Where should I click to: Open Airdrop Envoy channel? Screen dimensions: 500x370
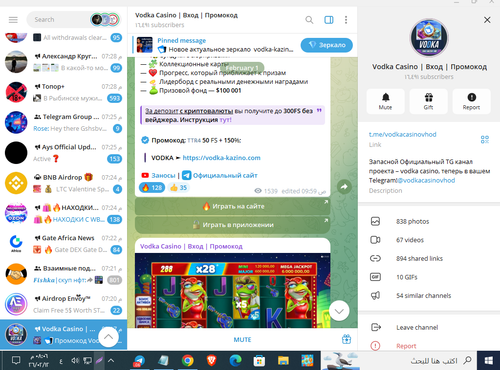click(x=63, y=305)
